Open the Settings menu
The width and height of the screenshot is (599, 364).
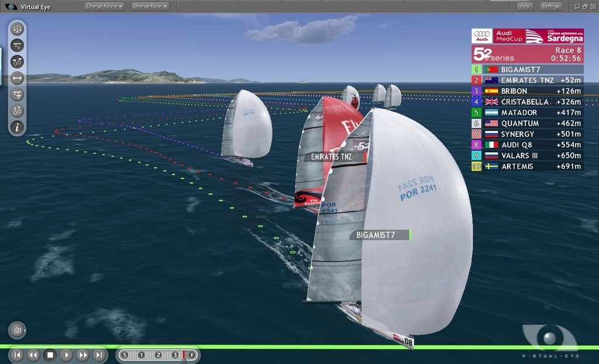pos(551,6)
